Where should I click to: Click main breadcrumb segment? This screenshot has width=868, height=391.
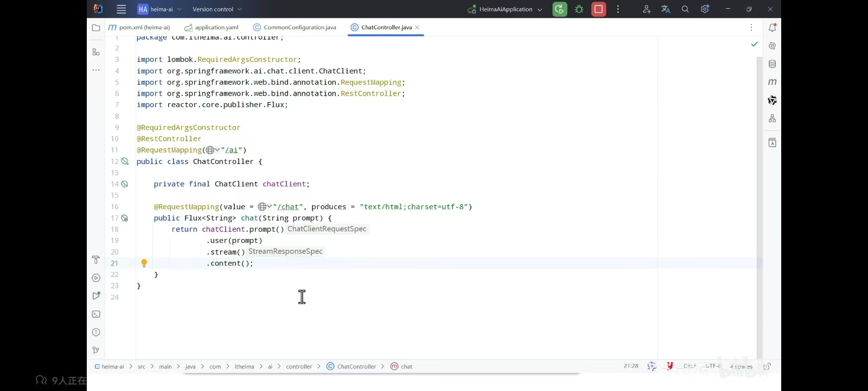pos(165,367)
